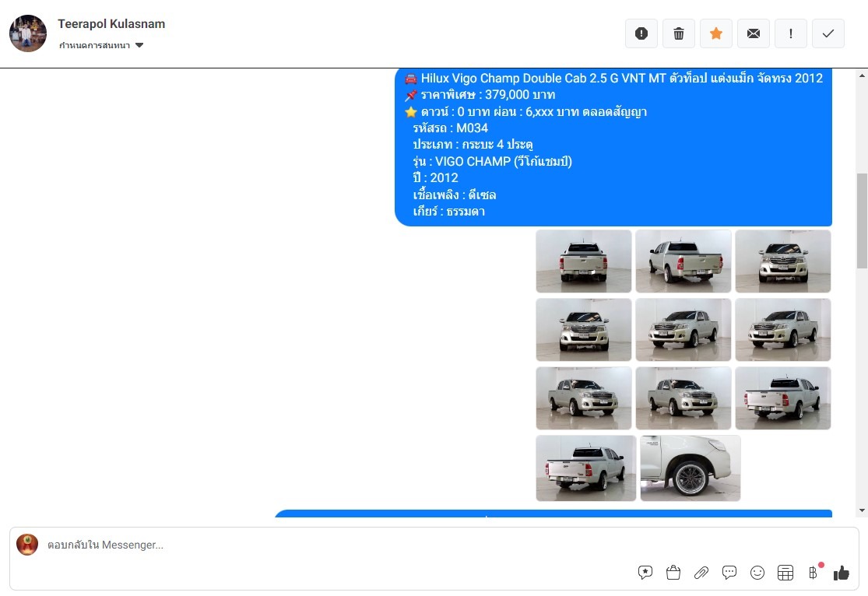Image resolution: width=868 pixels, height=596 pixels.
Task: Open the wheel close-up photo
Action: click(691, 468)
